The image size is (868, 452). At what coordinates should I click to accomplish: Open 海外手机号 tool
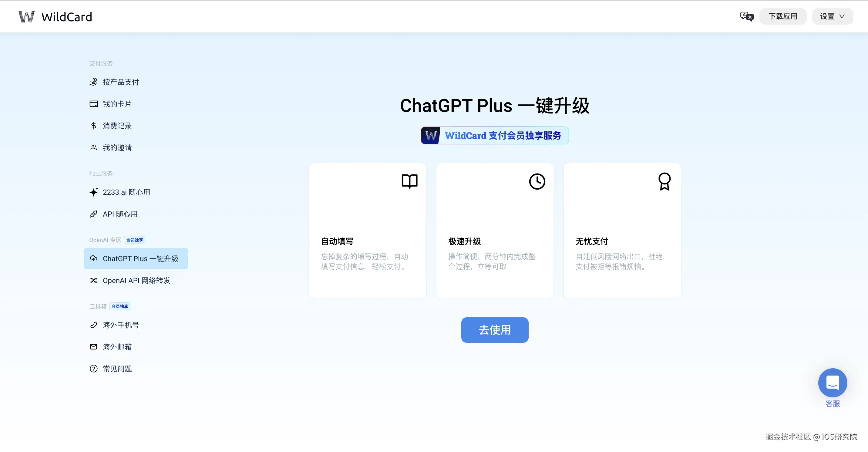tap(121, 325)
